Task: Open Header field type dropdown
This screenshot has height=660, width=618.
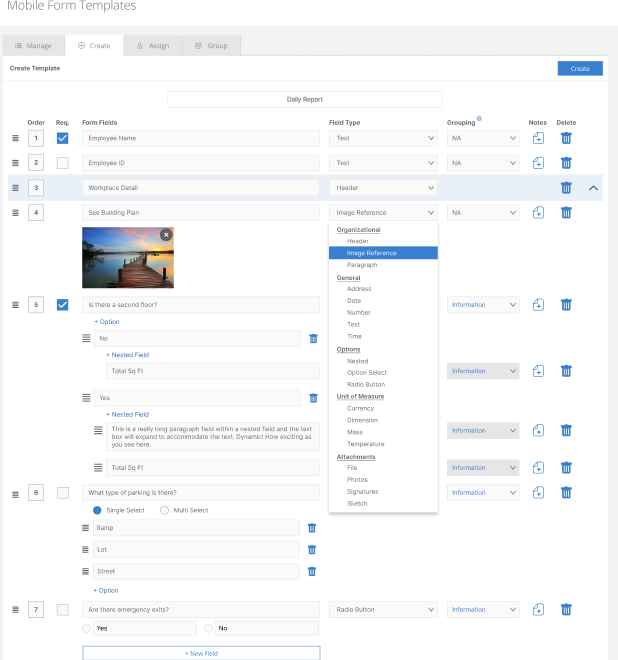Action: click(x=383, y=188)
